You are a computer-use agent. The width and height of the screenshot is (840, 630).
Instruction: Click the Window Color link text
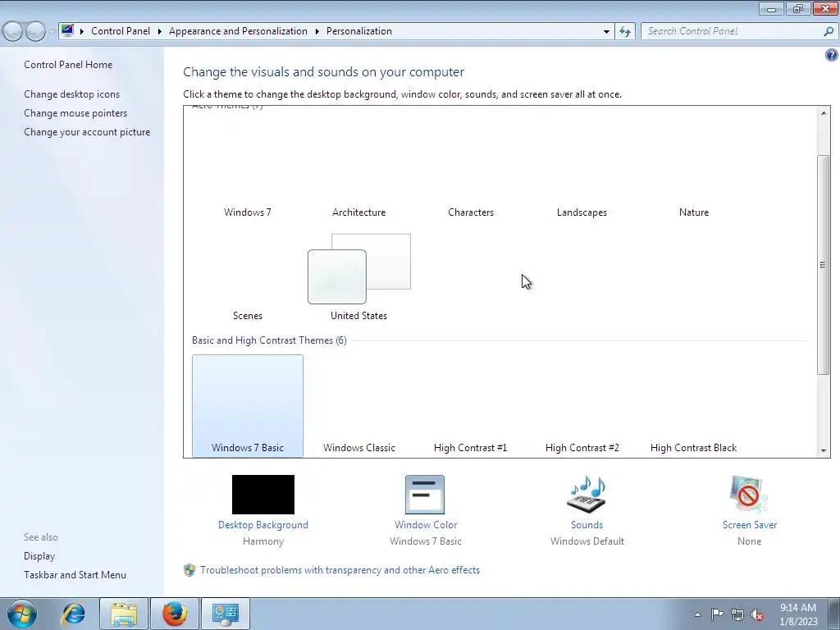[x=426, y=525]
